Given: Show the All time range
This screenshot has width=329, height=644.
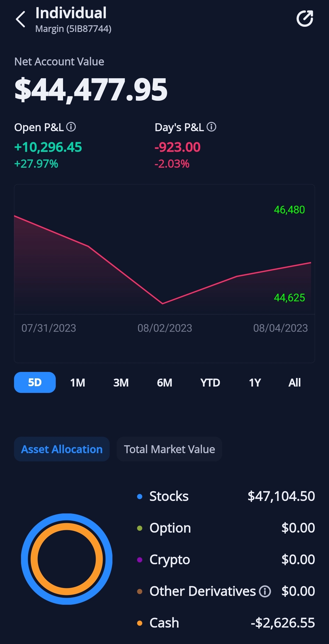Looking at the screenshot, I should (x=295, y=383).
